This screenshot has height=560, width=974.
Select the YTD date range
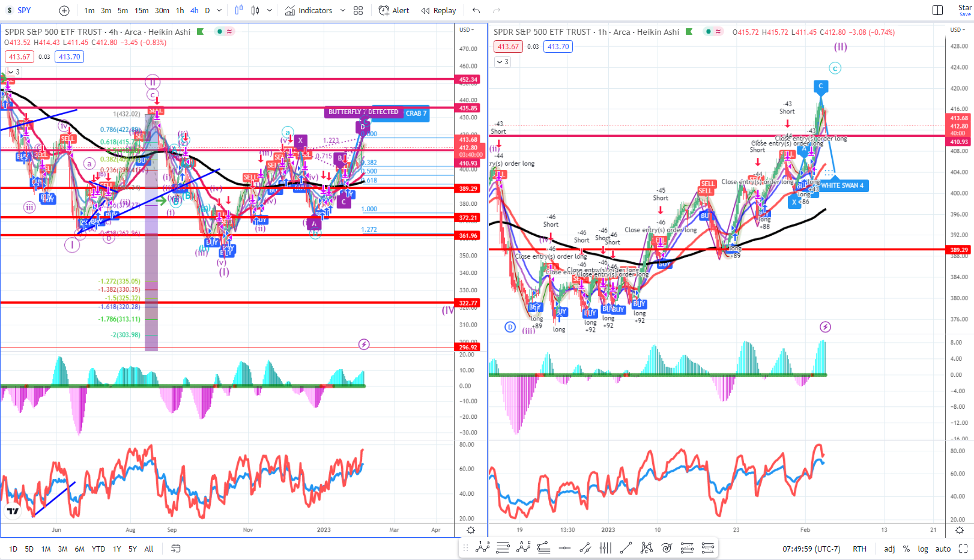98,549
